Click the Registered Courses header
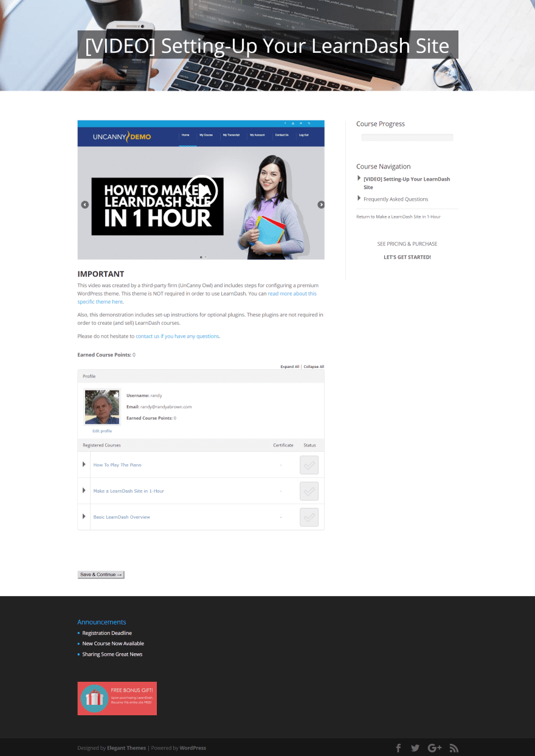The width and height of the screenshot is (535, 756). pyautogui.click(x=102, y=445)
